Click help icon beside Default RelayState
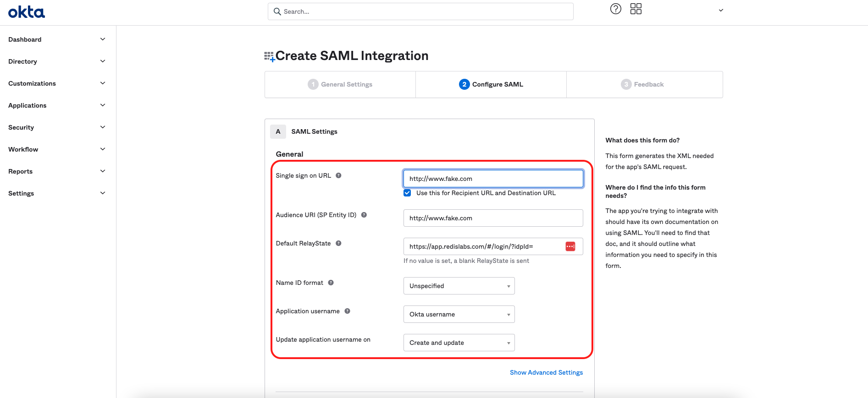The height and width of the screenshot is (398, 868). pos(338,243)
